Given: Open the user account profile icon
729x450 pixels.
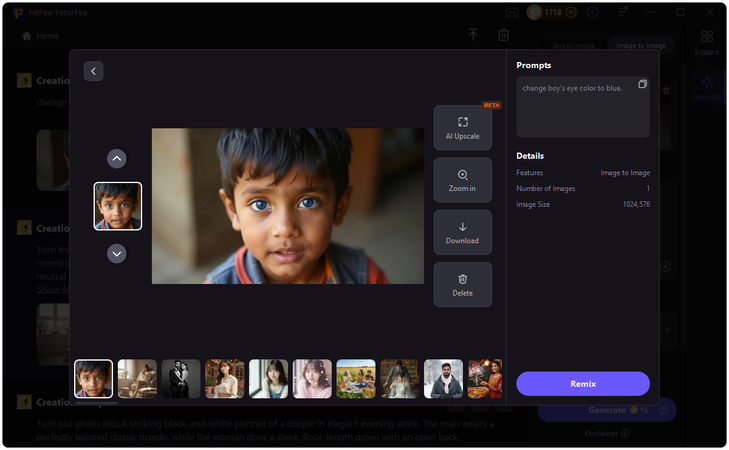Looking at the screenshot, I should (593, 12).
